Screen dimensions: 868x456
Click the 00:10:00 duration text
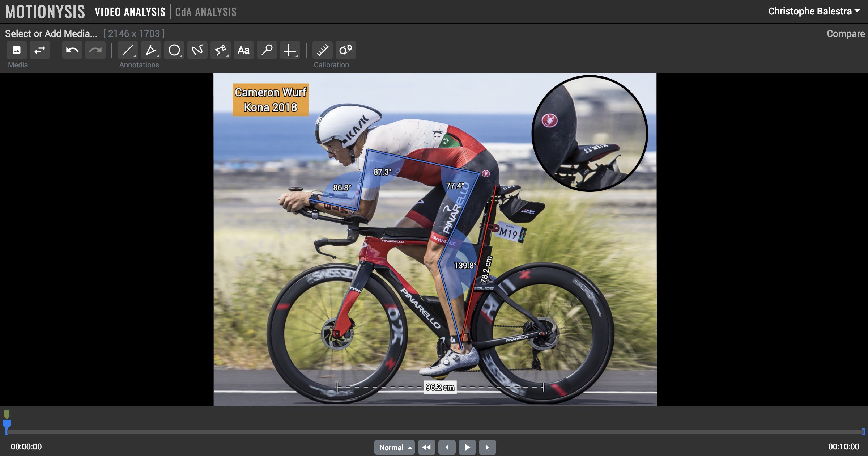tap(844, 447)
